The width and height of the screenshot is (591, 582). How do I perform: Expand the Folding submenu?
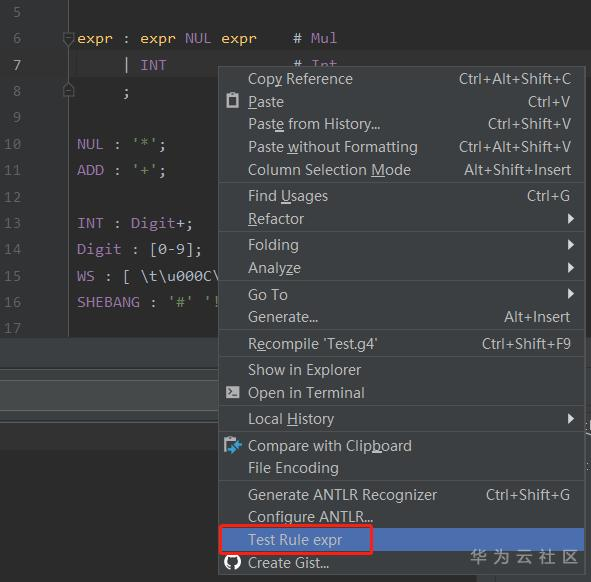click(401, 245)
